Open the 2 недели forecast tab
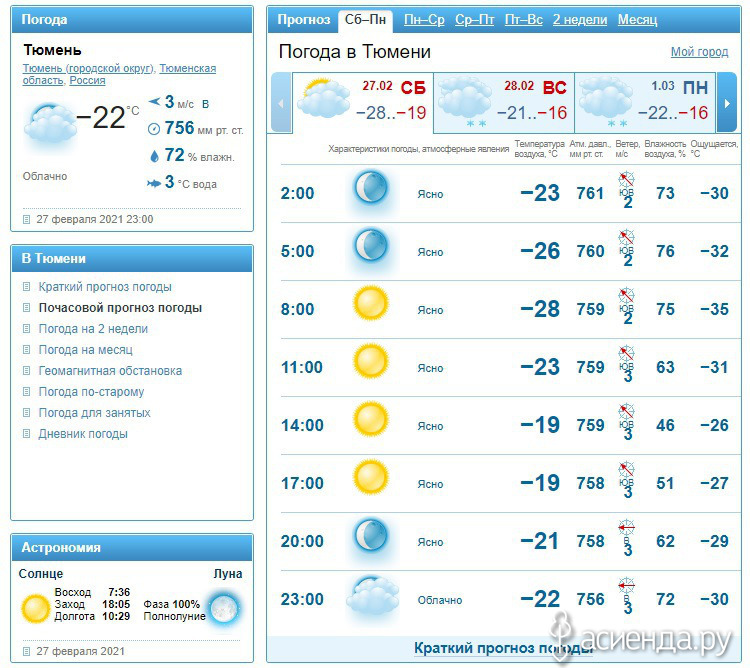 pyautogui.click(x=580, y=20)
